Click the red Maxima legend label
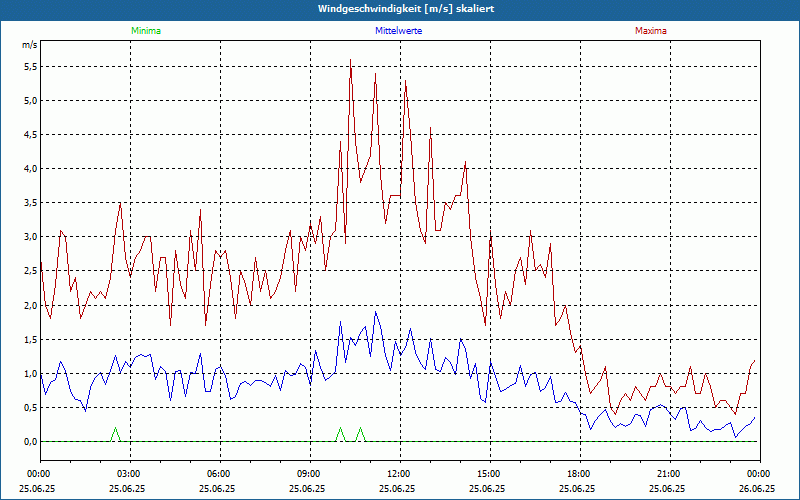 651,31
